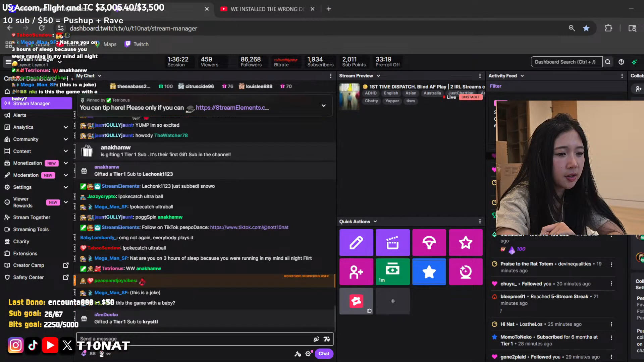644x362 pixels.
Task: Open the Alerts sidebar item
Action: (19, 115)
